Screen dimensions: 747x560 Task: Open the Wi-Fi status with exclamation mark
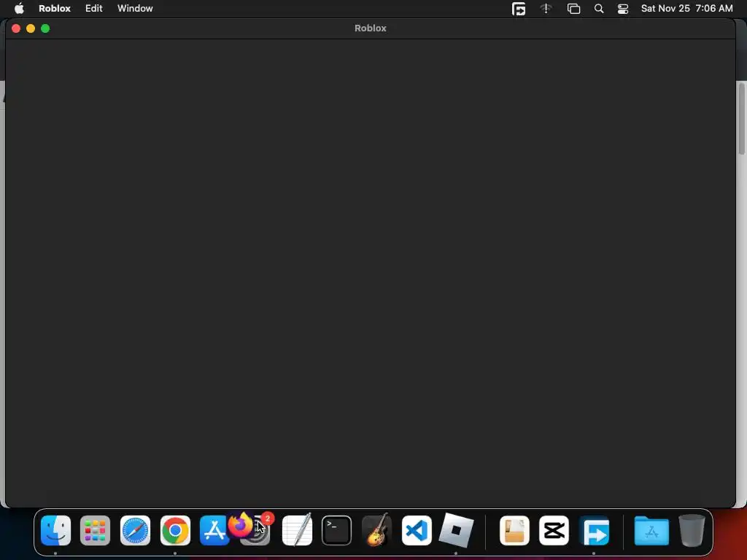pyautogui.click(x=546, y=9)
